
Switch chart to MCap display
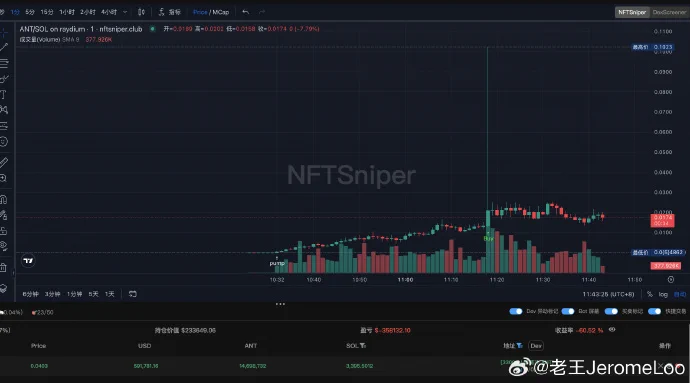click(x=220, y=12)
